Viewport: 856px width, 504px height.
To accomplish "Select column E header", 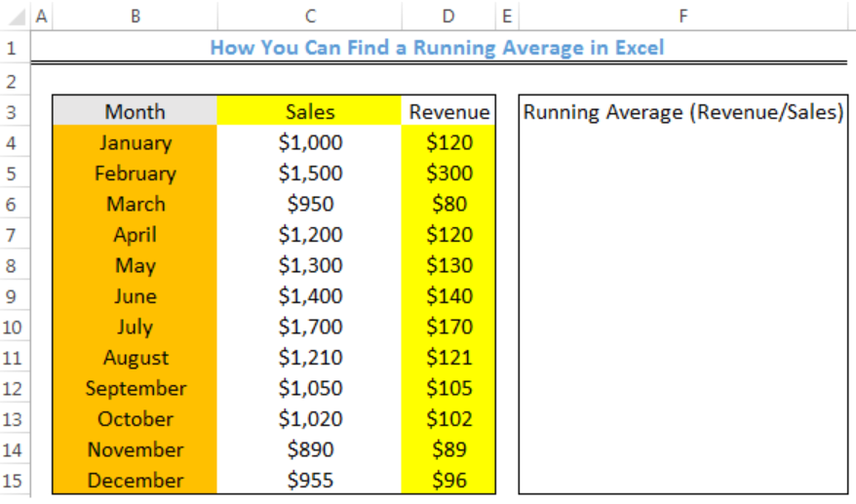I will point(507,16).
